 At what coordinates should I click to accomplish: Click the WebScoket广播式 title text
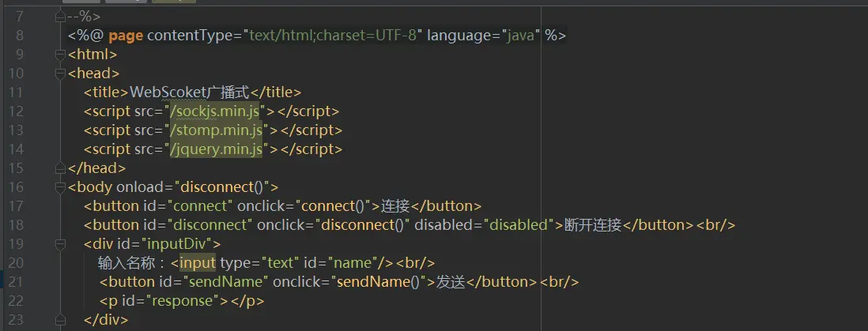point(191,92)
